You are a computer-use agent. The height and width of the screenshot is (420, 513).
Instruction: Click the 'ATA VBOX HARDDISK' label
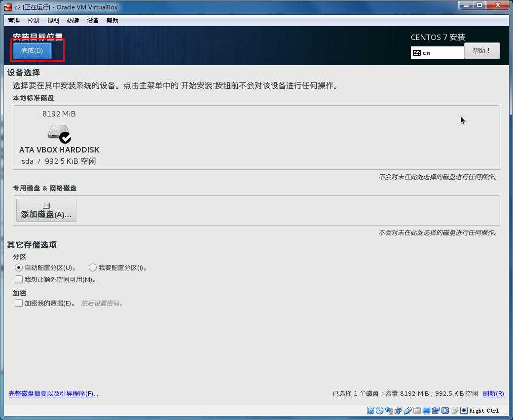point(59,150)
